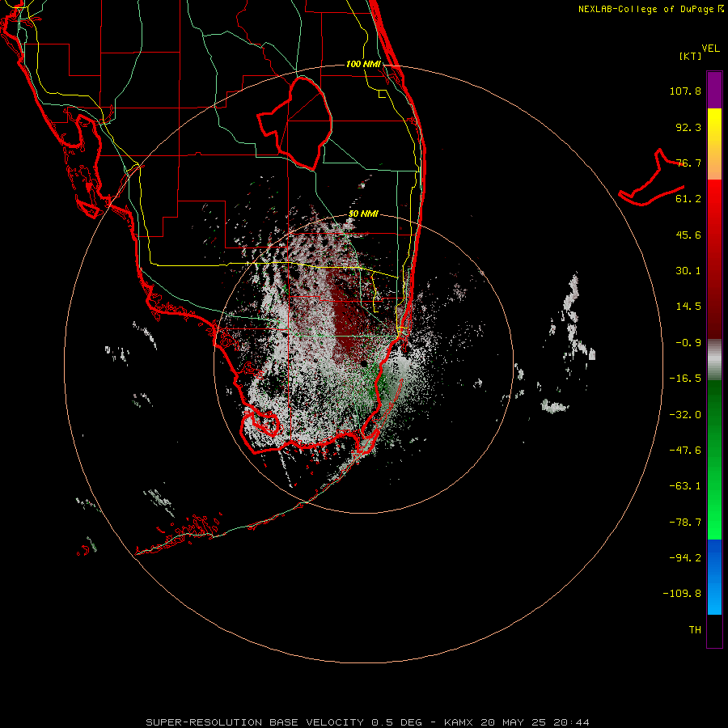Viewport: 728px width, 728px height.
Task: Click the 76.7 legend value
Action: tap(688, 163)
